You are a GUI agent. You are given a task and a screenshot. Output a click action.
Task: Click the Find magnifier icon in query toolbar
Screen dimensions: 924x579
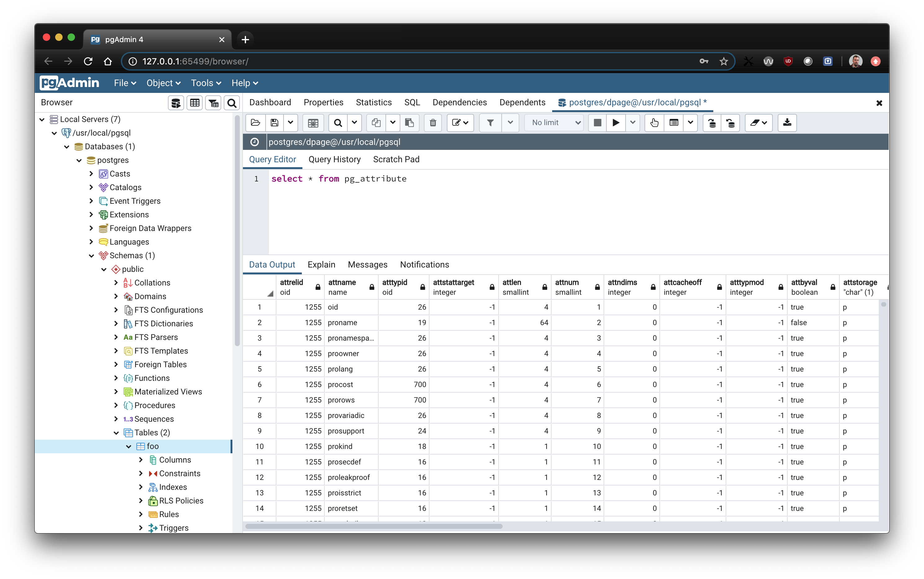pos(338,123)
